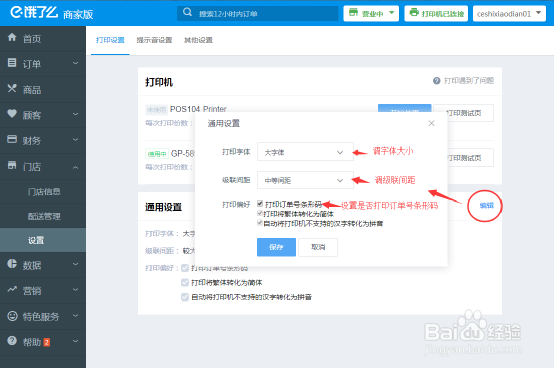Open 配送管理 in the sidebar
Viewport: 554px width, 369px height.
(44, 216)
